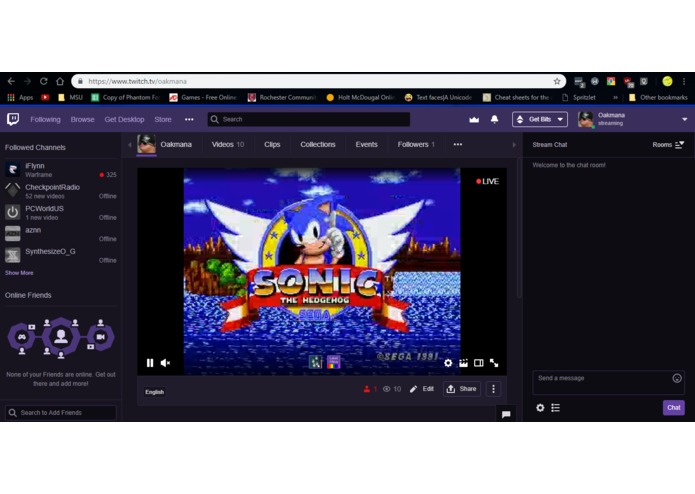Open the Store page

coord(163,120)
